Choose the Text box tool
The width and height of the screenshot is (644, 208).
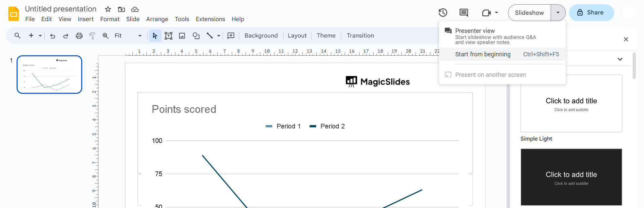point(169,36)
